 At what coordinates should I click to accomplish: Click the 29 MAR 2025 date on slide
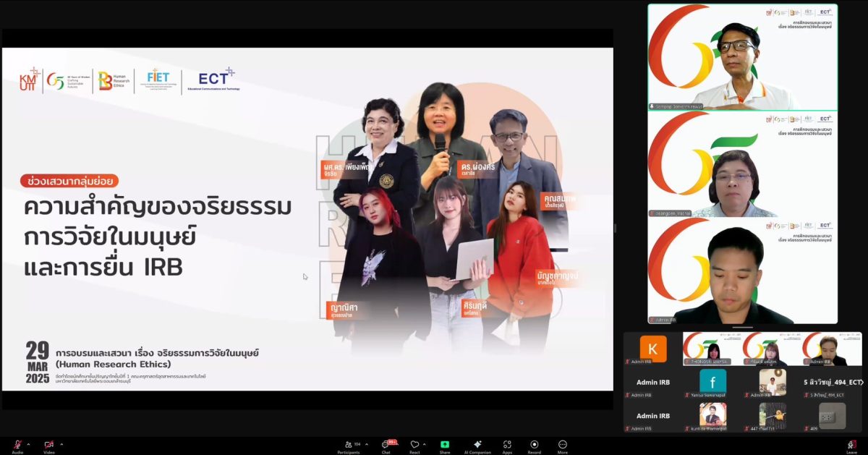37,362
